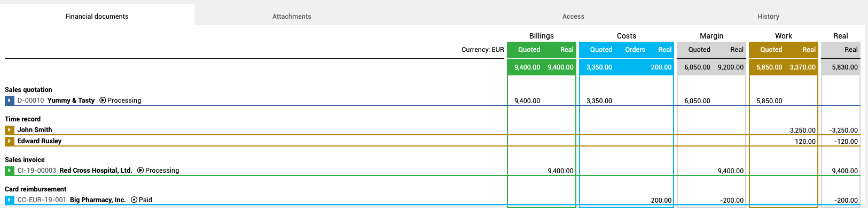
Task: Click the green Billings Quoted column header
Action: [529, 50]
